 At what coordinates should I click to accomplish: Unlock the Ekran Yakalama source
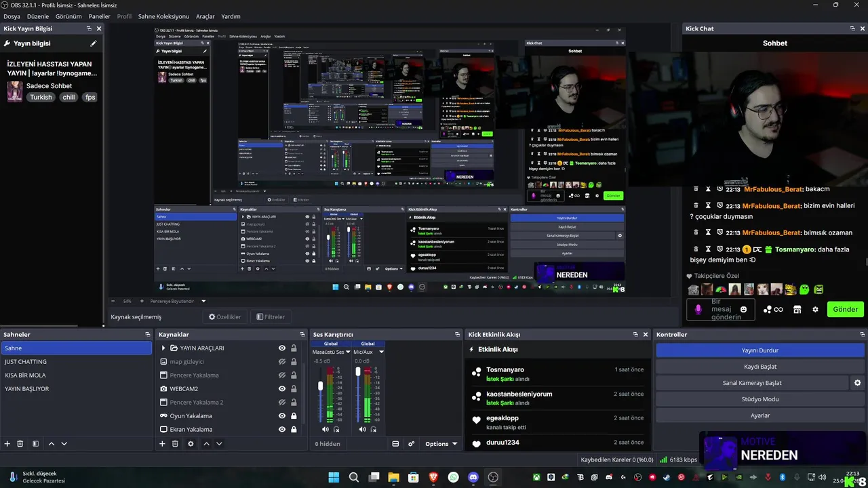click(x=294, y=429)
